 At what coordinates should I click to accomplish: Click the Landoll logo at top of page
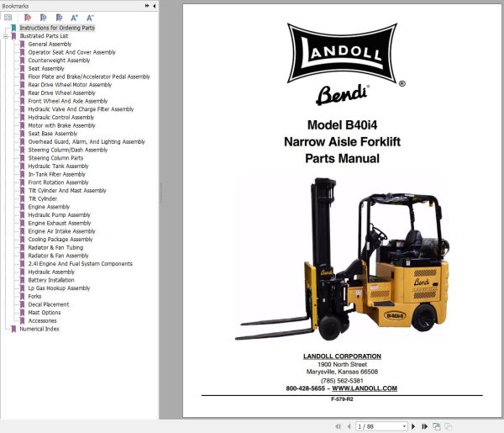click(343, 53)
